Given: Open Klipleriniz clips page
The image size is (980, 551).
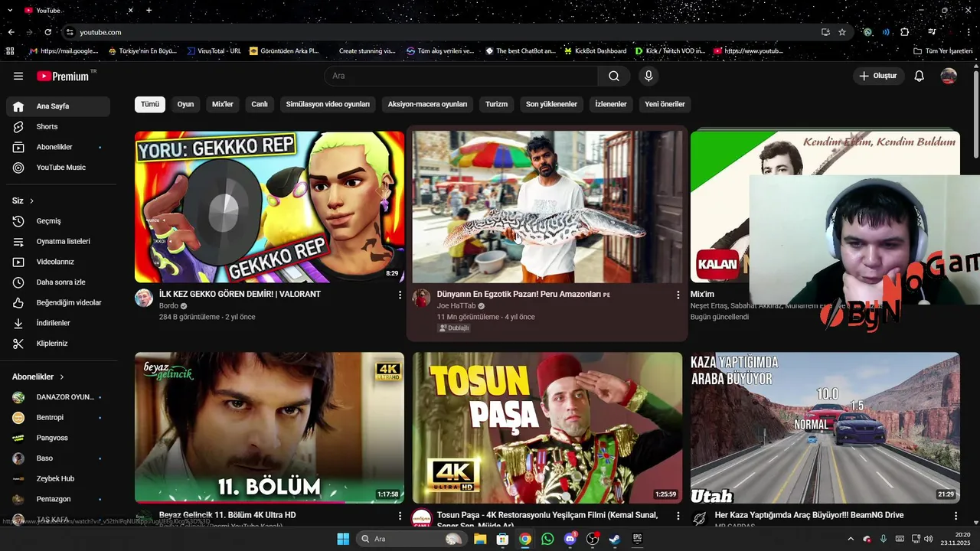Looking at the screenshot, I should (x=58, y=344).
